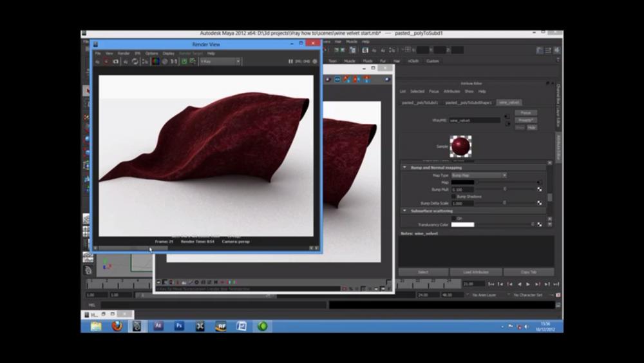Click the Bump Mult map connection icon
This screenshot has height=363, width=644.
[539, 190]
